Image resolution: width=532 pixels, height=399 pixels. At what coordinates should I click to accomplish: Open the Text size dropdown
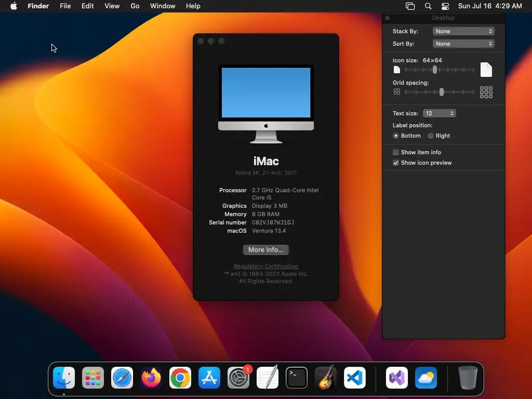(x=439, y=113)
